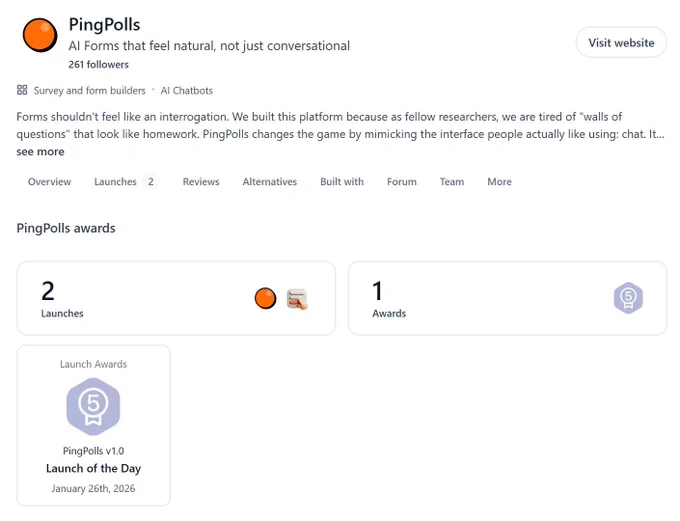Open the AI Chatbots category link
680x521 pixels.
point(186,90)
